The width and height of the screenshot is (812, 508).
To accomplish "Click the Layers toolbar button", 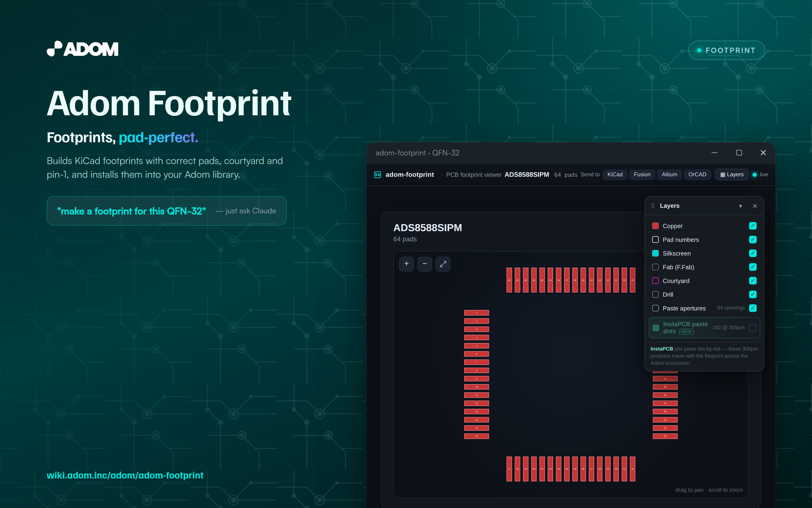I will pos(732,175).
